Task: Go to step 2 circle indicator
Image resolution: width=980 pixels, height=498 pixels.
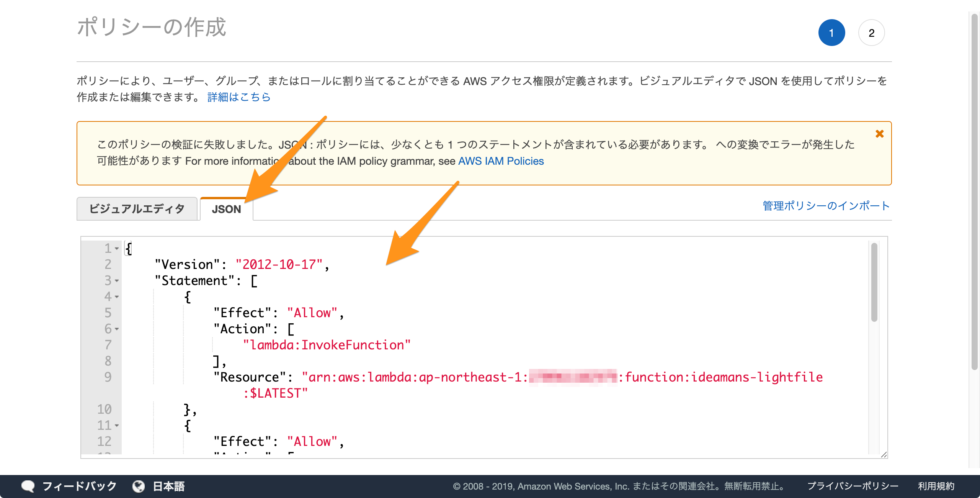Action: [871, 33]
